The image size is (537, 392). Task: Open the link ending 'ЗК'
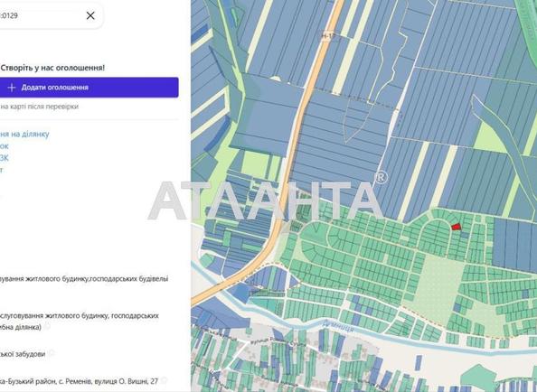[x=5, y=158]
